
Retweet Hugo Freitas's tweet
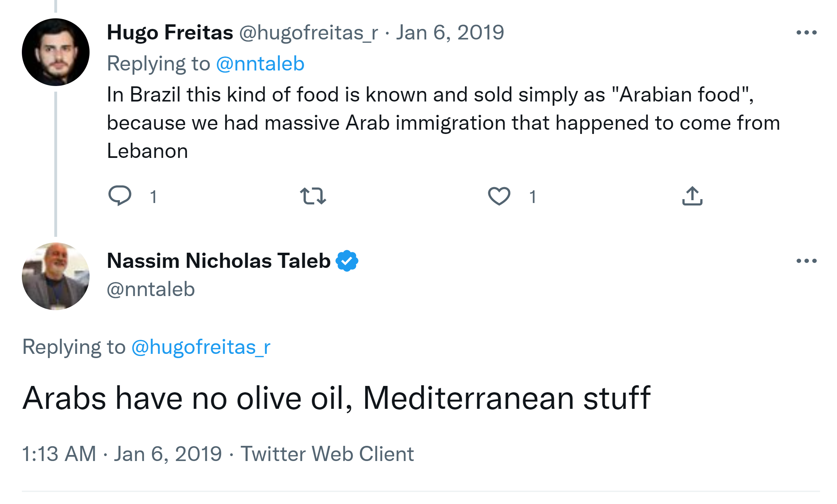coord(313,196)
